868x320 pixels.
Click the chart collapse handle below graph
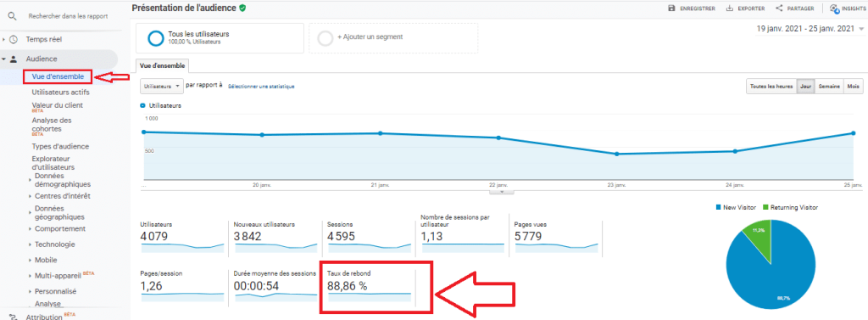coord(502,192)
